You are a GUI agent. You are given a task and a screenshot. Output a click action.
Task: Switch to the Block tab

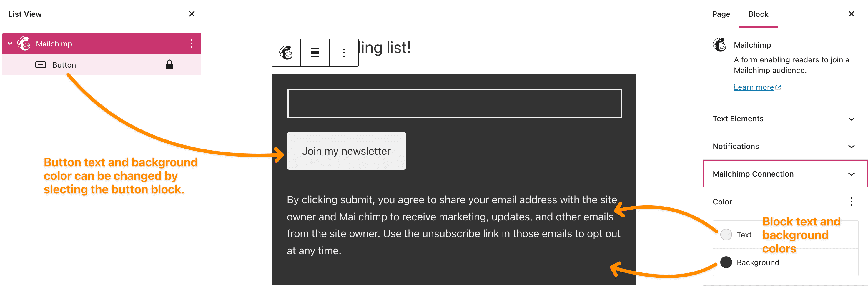tap(758, 14)
